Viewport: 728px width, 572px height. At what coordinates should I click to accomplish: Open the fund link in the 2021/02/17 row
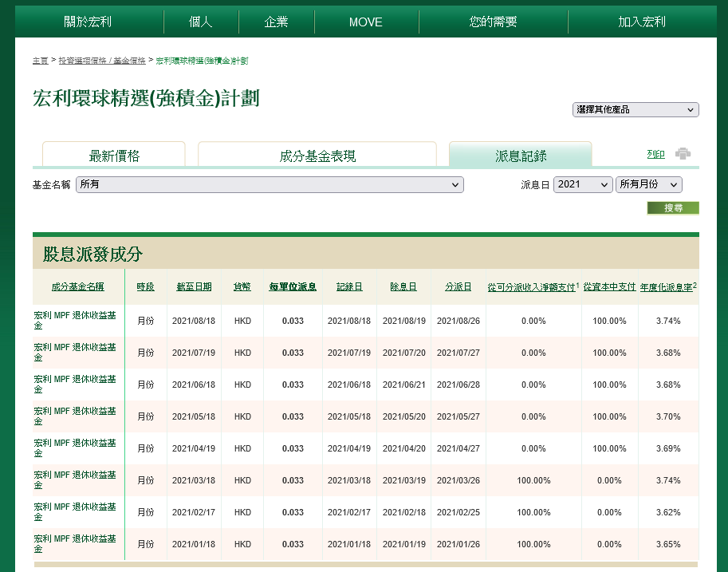[x=75, y=512]
